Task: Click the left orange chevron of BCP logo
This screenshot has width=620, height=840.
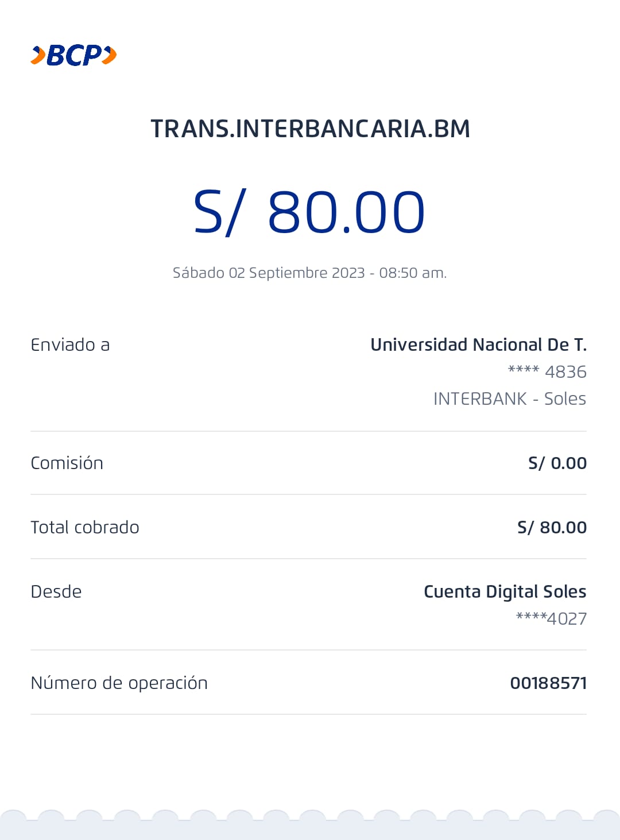Action: [38, 55]
